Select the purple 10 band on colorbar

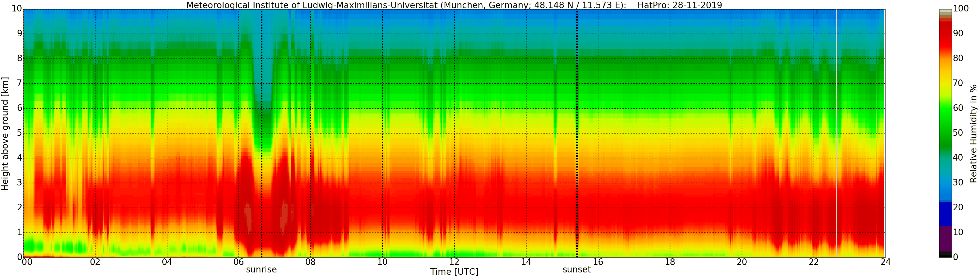pyautogui.click(x=945, y=239)
